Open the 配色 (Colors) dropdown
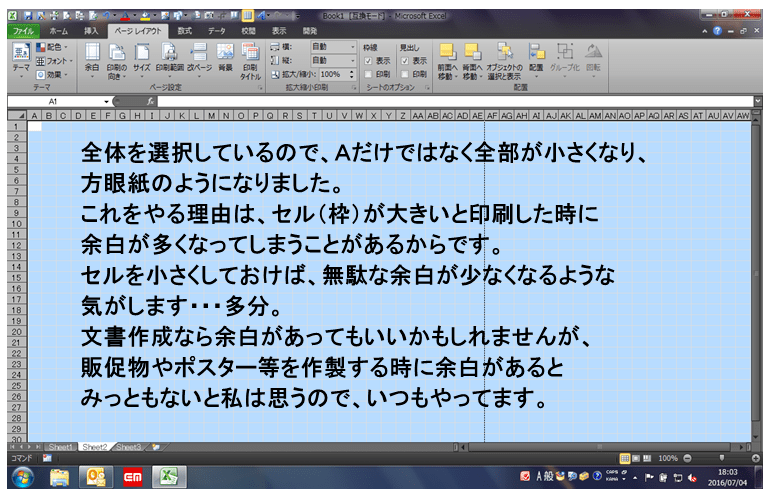This screenshot has height=496, width=772. point(52,47)
